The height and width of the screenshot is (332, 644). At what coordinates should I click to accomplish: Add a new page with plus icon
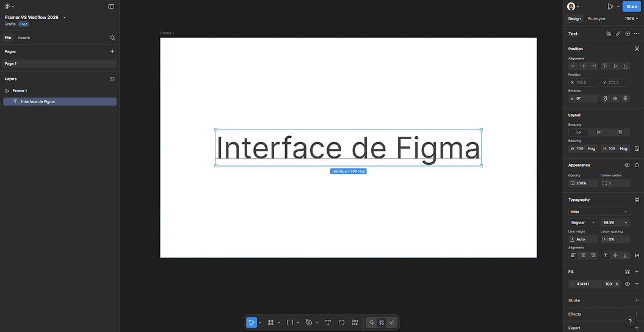coord(112,51)
